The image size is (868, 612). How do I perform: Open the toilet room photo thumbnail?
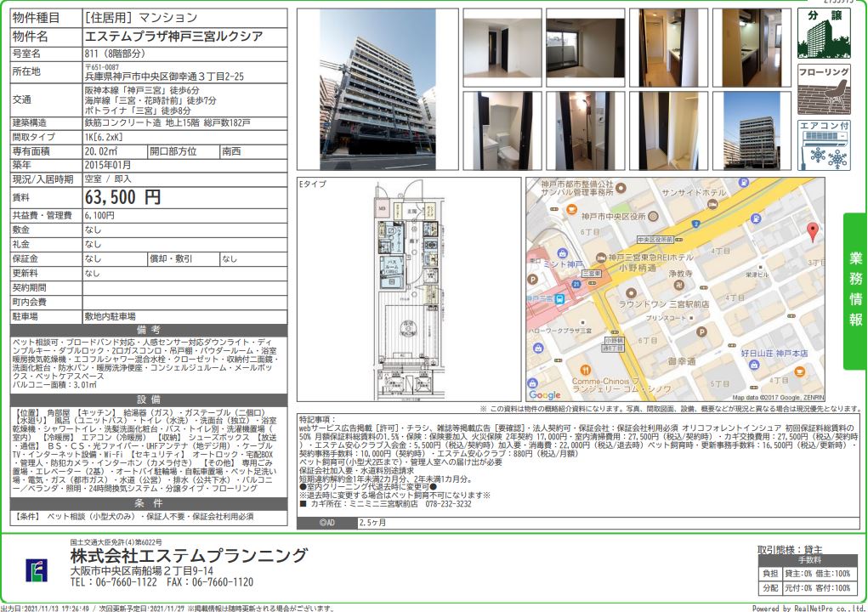502,131
